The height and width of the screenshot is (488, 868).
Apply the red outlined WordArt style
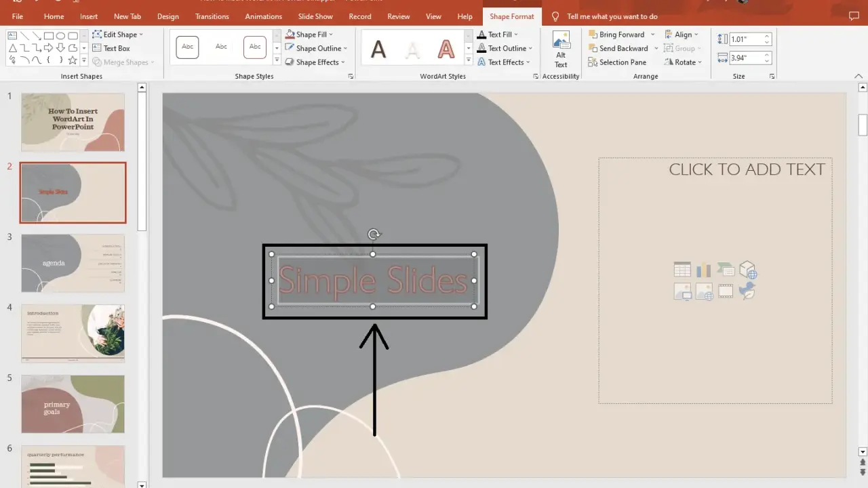coord(446,48)
